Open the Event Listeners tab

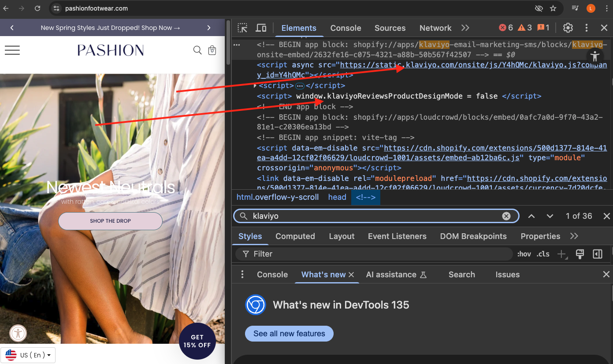coord(397,236)
